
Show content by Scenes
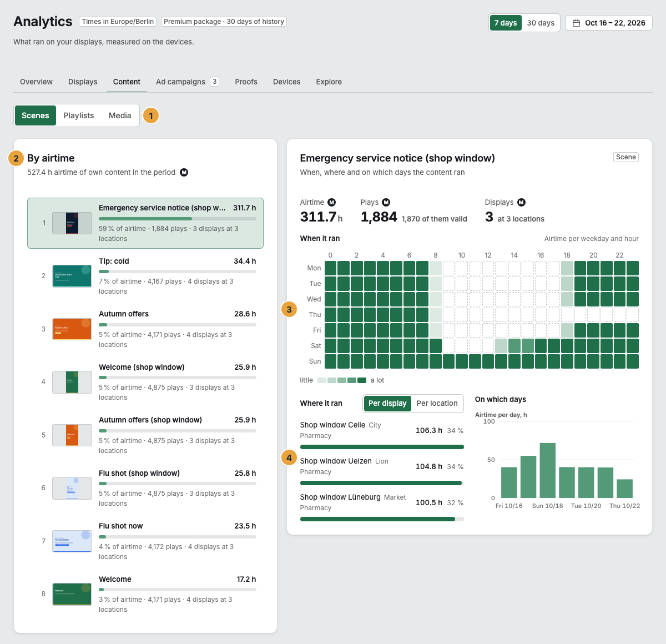click(36, 115)
